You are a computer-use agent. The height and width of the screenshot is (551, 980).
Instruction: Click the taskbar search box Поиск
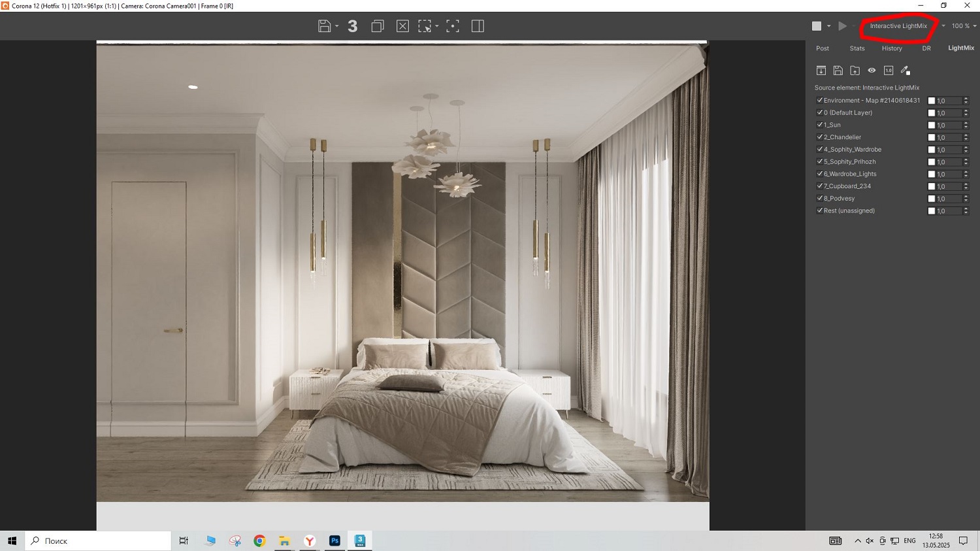(x=98, y=541)
